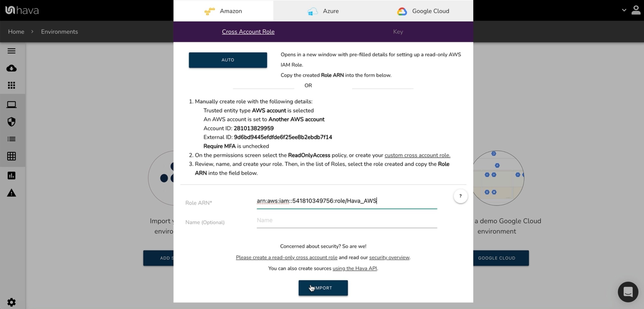
Task: Click the shield/security icon in sidebar
Action: (11, 122)
